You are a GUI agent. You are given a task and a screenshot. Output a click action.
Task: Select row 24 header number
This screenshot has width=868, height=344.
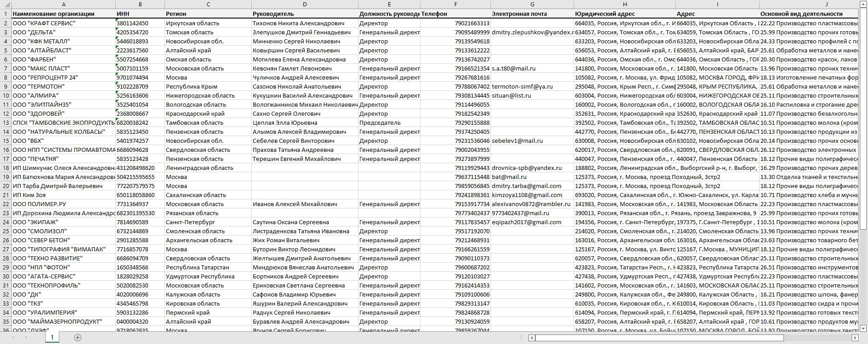tap(5, 222)
